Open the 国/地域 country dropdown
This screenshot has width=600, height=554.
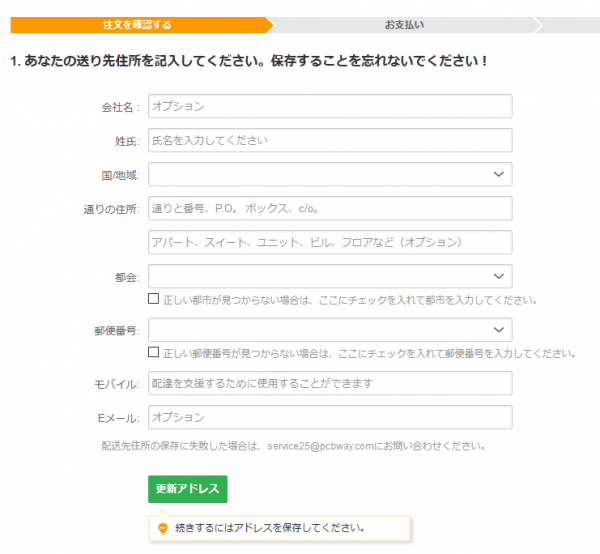[x=330, y=174]
